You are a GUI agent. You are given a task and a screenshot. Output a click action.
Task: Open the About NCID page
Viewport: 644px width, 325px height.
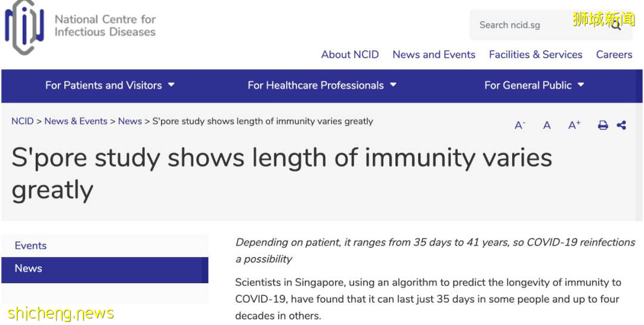click(x=350, y=54)
